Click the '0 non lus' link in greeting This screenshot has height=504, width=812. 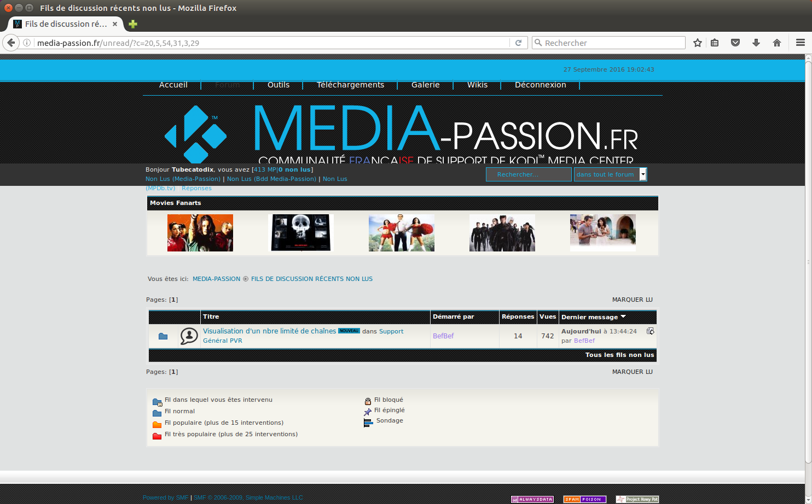pyautogui.click(x=295, y=169)
